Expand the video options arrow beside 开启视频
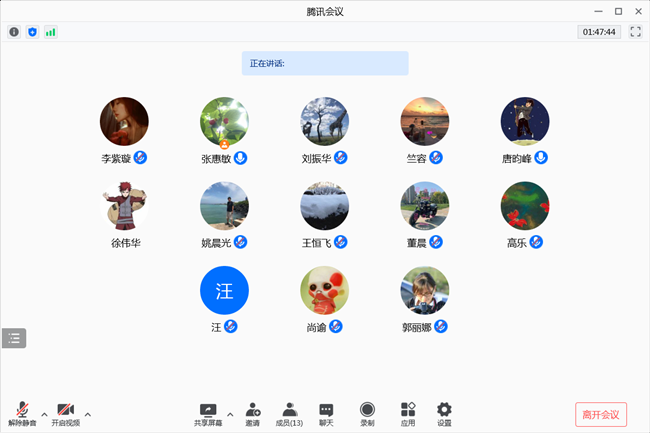 click(88, 413)
